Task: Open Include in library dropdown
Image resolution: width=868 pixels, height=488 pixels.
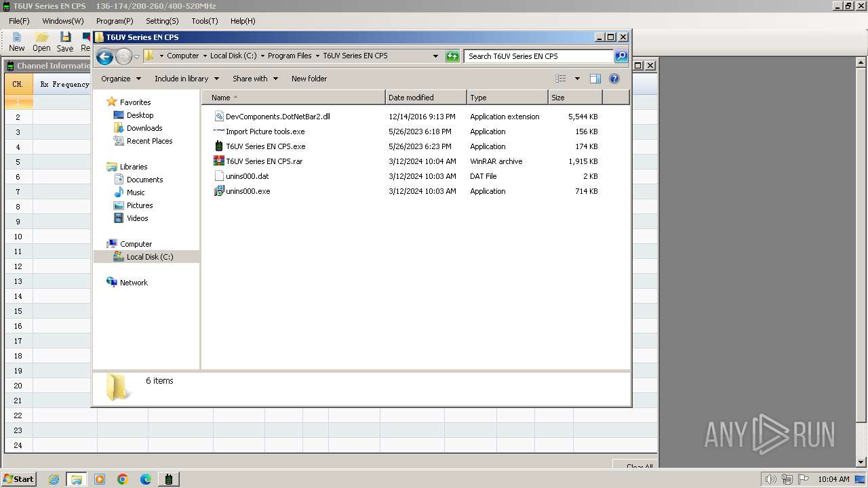Action: click(186, 79)
